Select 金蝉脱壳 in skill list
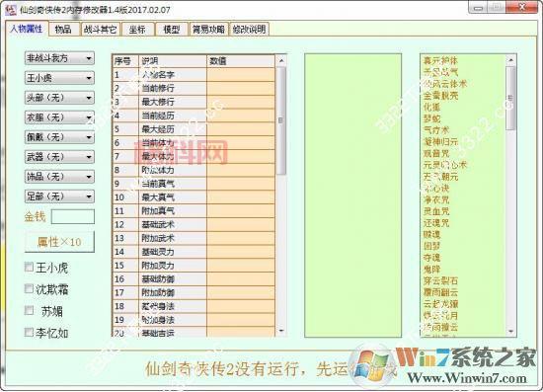 coord(440,96)
